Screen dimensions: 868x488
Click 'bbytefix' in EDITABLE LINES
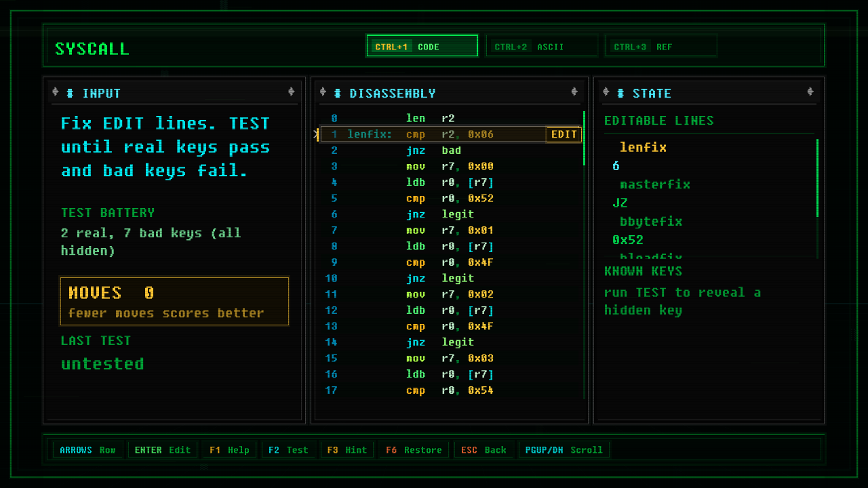[651, 222]
